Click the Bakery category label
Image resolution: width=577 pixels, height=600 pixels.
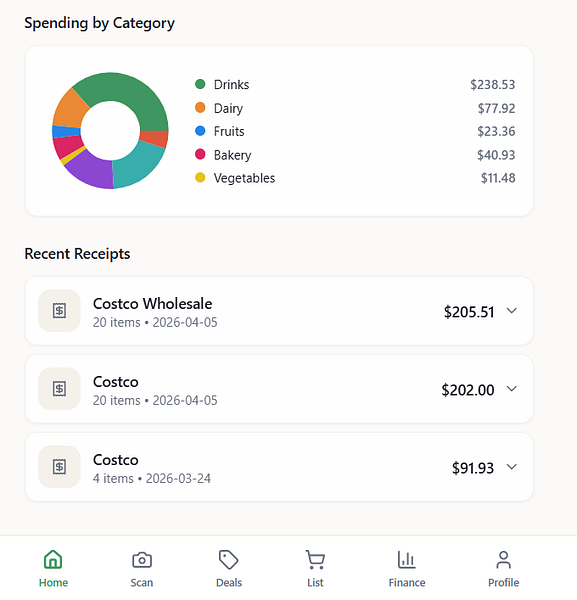[232, 155]
